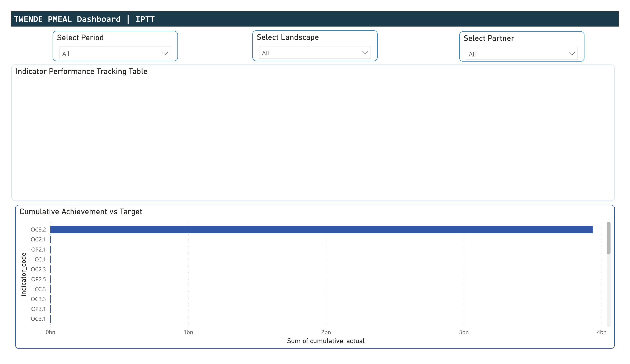Expand the Select Landscape dropdown arrow

click(x=365, y=53)
